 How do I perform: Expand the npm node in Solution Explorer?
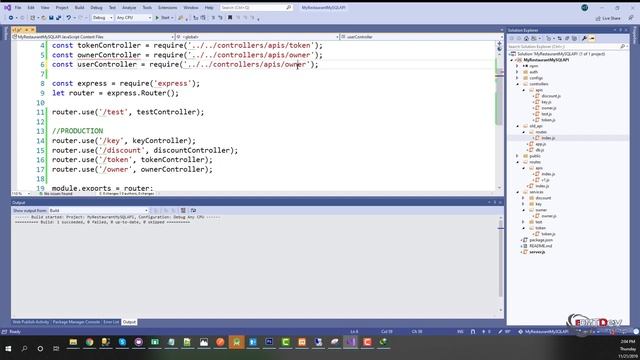click(x=517, y=66)
